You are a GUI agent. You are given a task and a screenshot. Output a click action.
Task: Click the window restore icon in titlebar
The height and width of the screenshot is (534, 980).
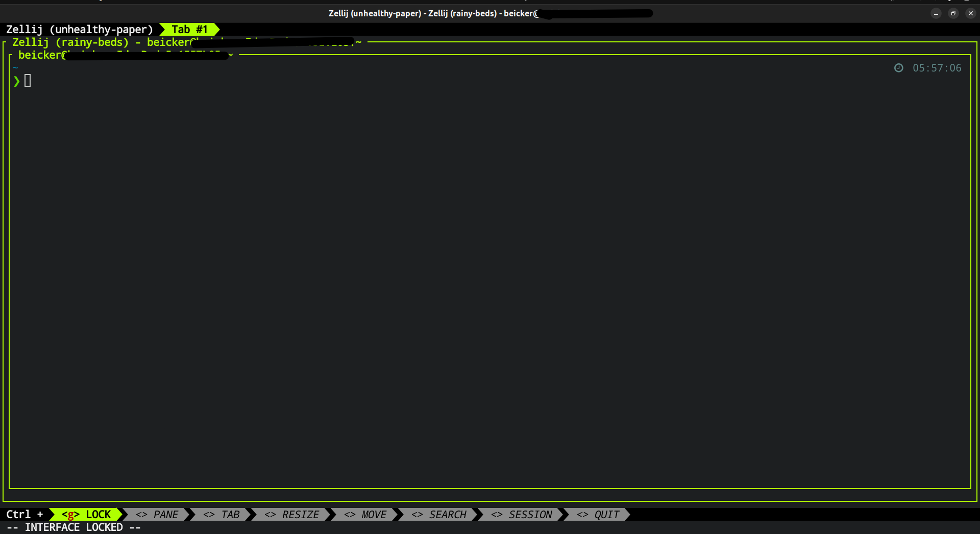coord(953,13)
